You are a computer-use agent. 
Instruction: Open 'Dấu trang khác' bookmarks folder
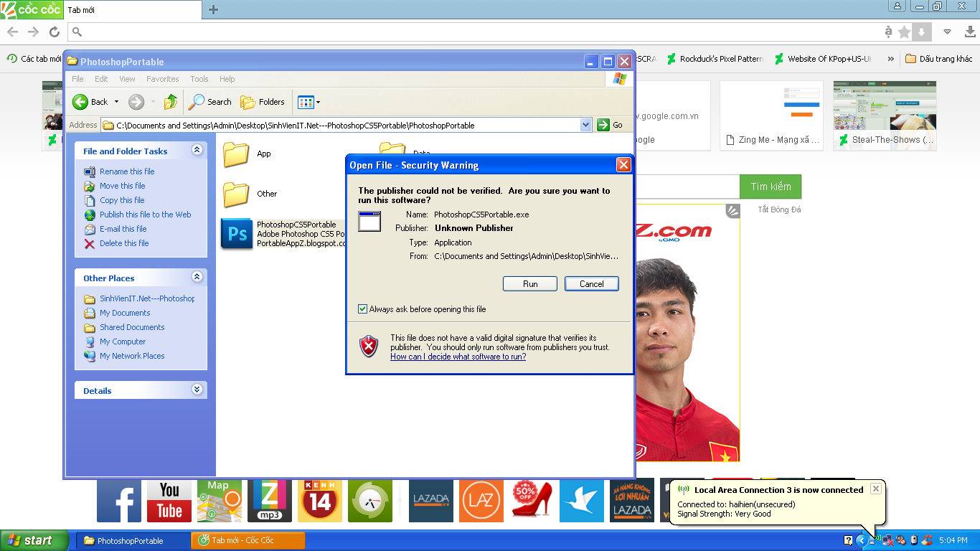point(939,59)
